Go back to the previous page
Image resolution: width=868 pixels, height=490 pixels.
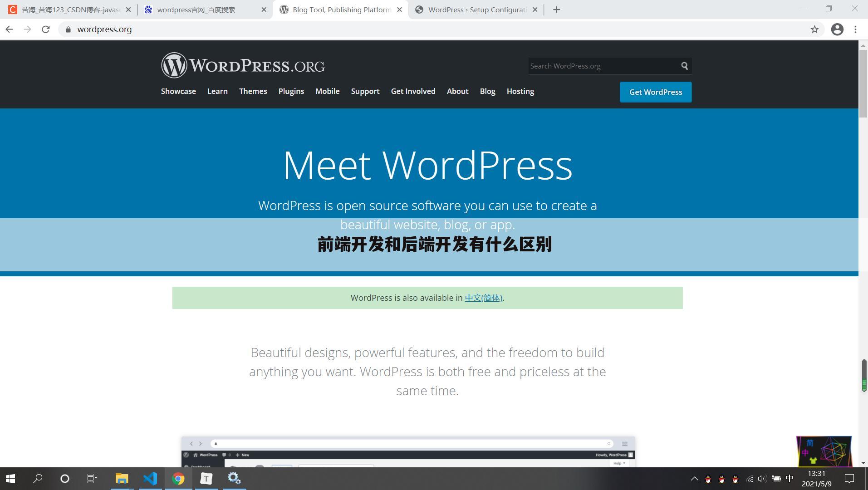(10, 29)
